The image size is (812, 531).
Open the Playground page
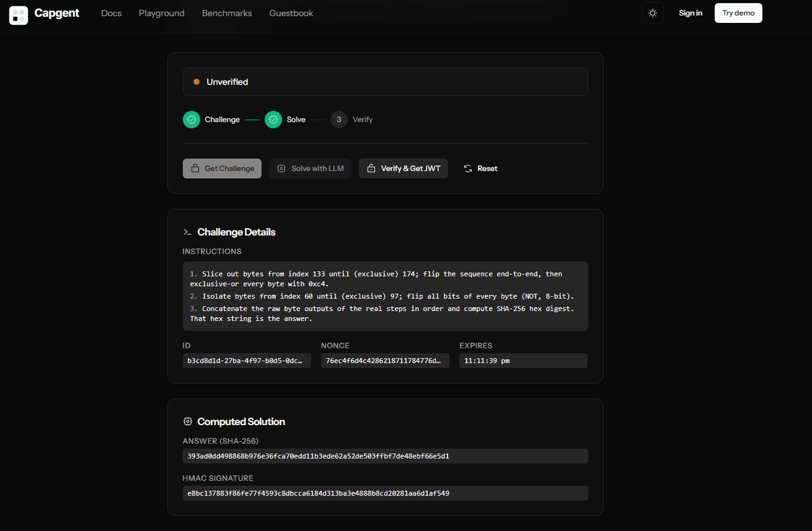162,13
